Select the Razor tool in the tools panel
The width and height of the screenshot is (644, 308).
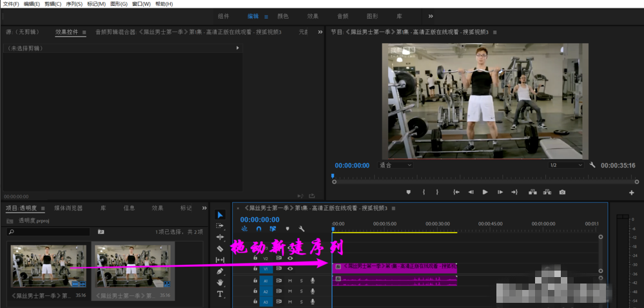pos(220,248)
